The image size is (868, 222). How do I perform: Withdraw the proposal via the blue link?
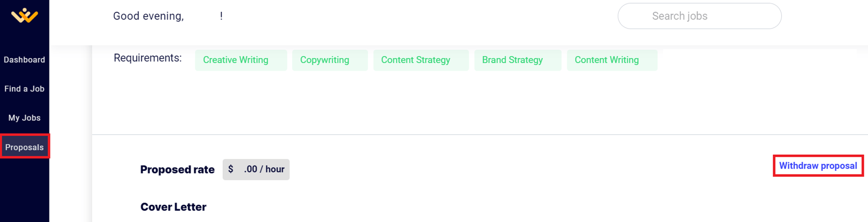[x=818, y=166]
